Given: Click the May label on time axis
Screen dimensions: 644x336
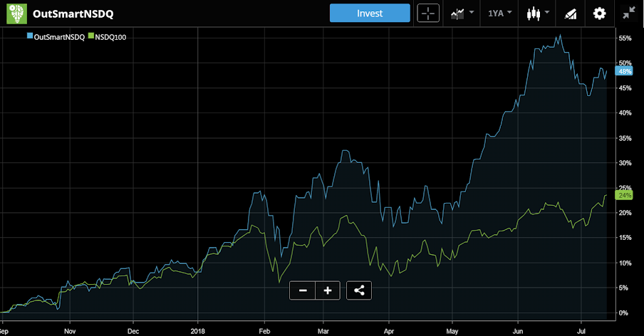Looking at the screenshot, I should (x=452, y=331).
